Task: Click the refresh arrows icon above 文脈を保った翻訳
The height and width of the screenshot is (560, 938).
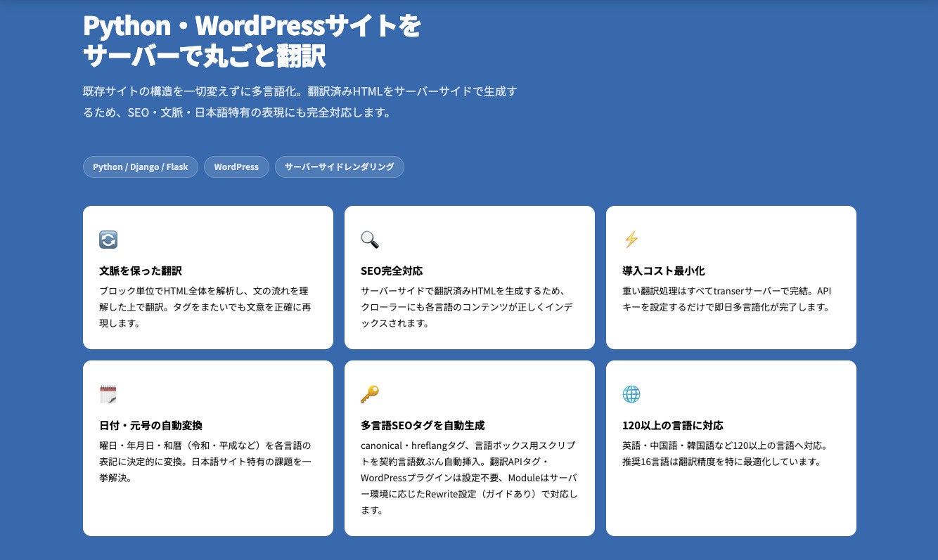Action: pos(108,240)
